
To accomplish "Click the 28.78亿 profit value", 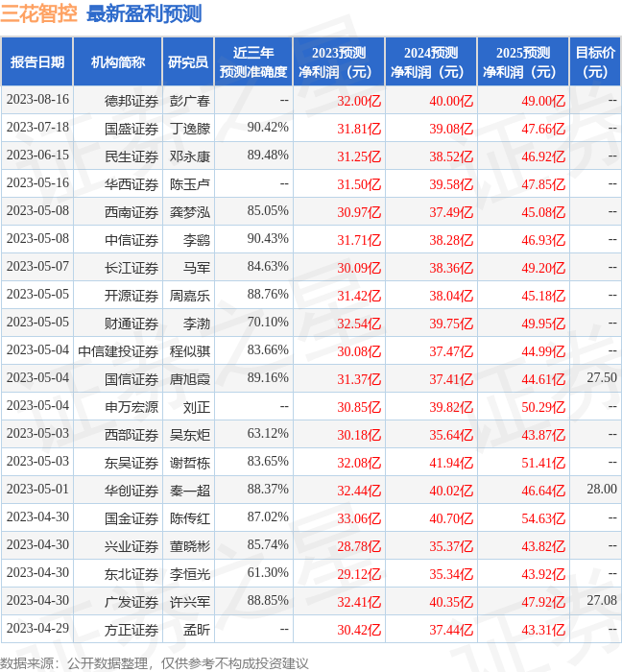I will (x=359, y=547).
